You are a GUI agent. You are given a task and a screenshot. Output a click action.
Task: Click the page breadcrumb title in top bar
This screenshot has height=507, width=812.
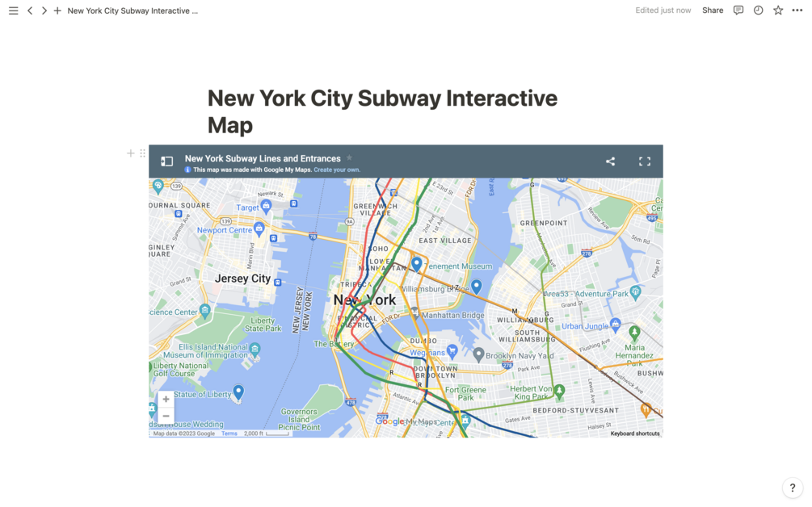coord(133,10)
